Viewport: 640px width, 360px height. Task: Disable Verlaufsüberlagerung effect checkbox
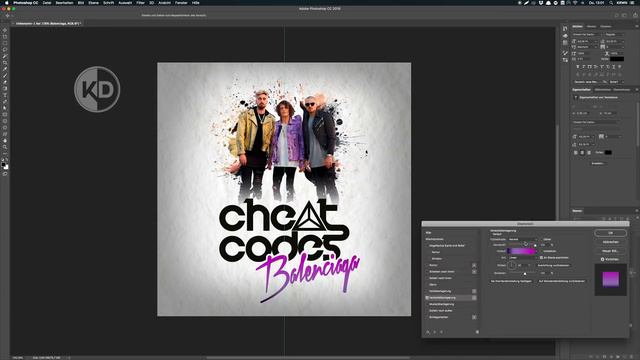click(427, 298)
